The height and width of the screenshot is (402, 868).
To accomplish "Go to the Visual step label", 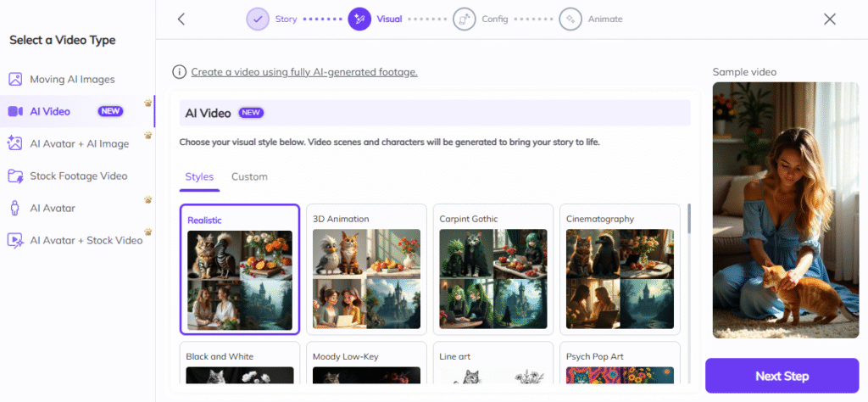I will click(x=389, y=20).
